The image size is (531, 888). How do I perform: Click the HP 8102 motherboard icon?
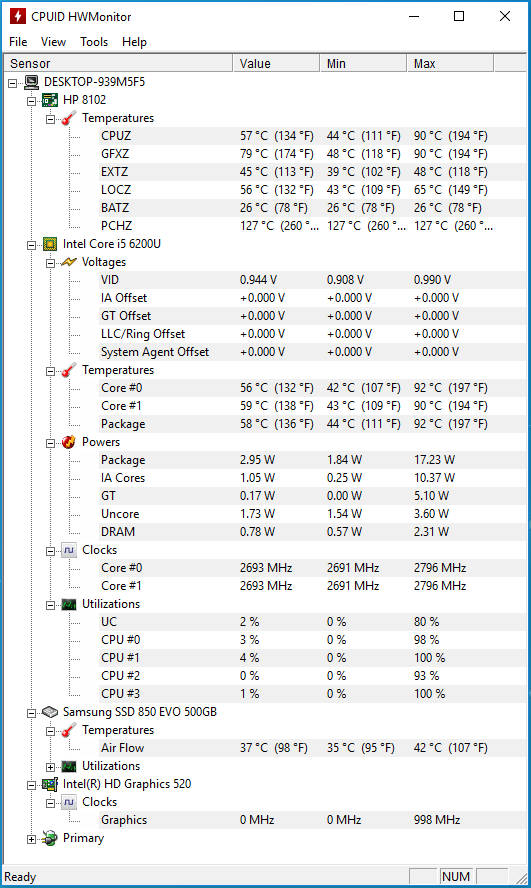click(x=50, y=100)
